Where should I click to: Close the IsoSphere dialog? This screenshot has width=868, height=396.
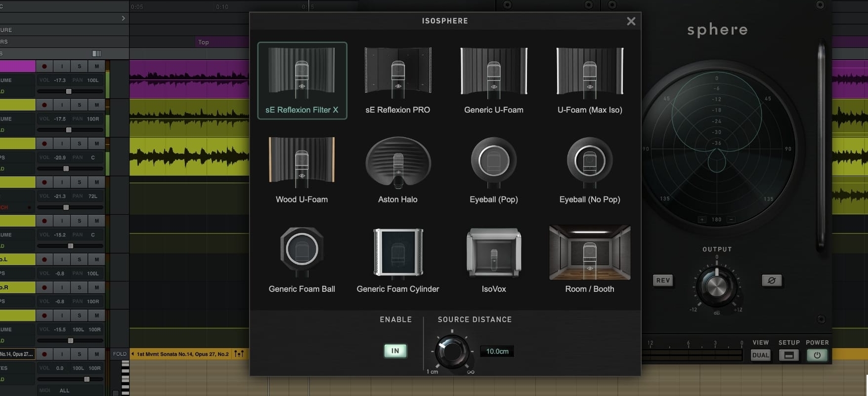click(631, 21)
